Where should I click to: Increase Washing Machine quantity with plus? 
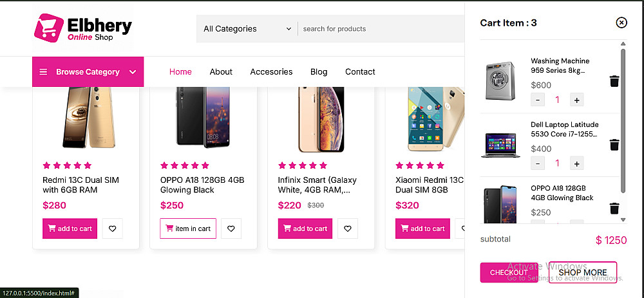point(576,100)
